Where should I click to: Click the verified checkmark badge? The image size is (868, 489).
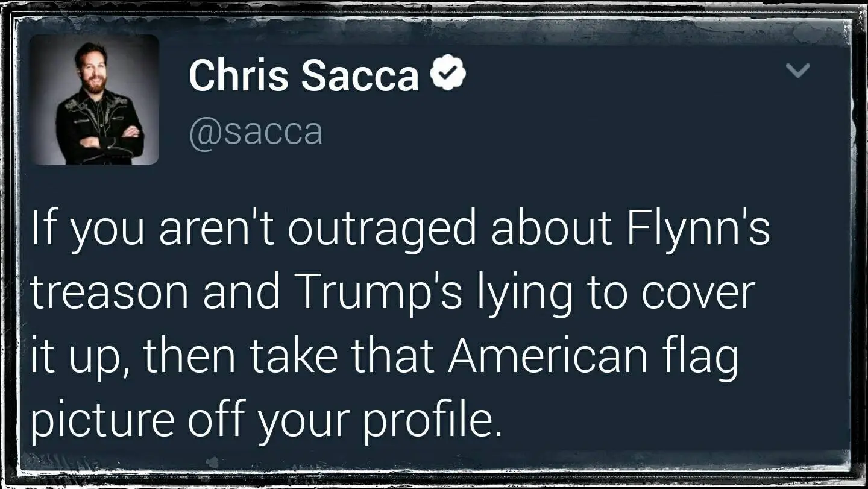point(447,74)
